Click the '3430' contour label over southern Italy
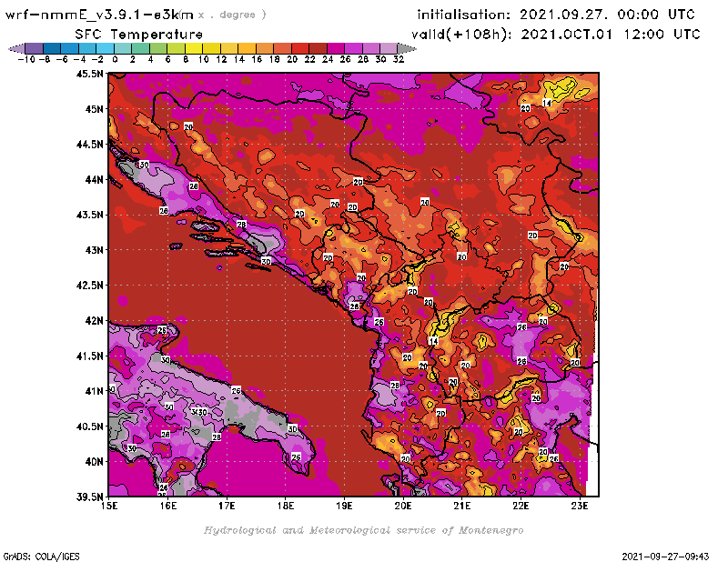This screenshot has height=562, width=728. 199,412
